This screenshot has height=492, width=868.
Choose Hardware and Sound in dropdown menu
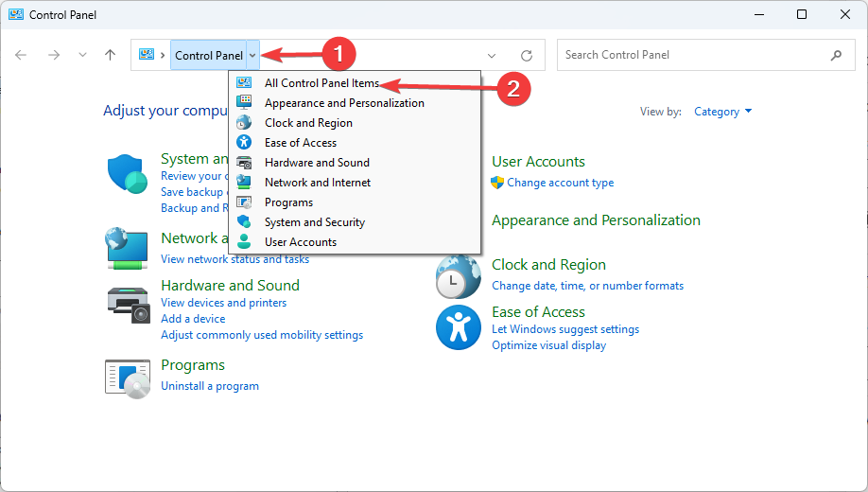point(355,163)
